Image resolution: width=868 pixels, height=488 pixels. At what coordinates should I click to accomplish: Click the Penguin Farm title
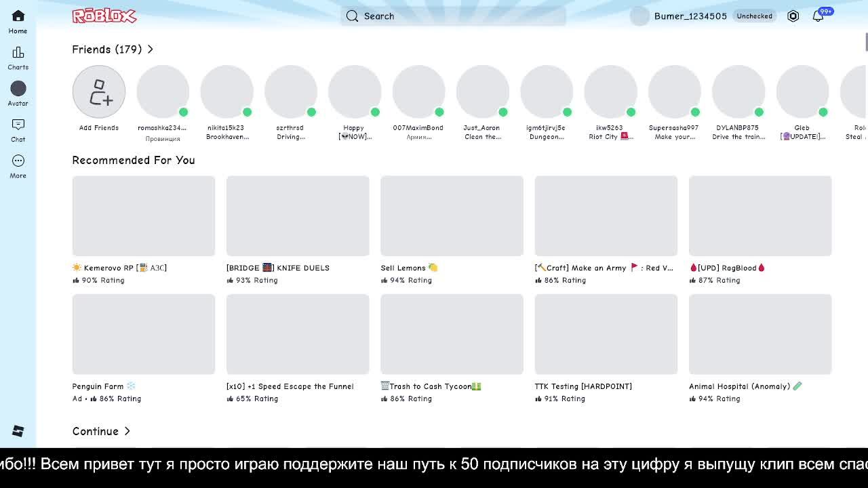click(x=104, y=386)
